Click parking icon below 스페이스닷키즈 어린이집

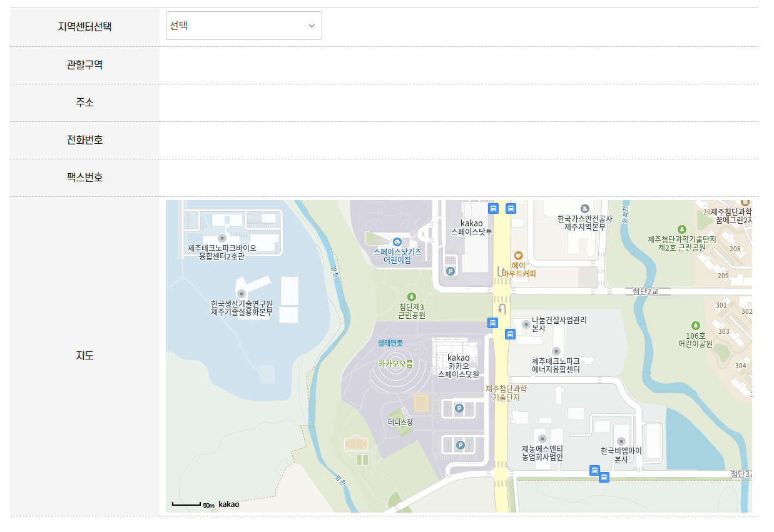coord(450,271)
